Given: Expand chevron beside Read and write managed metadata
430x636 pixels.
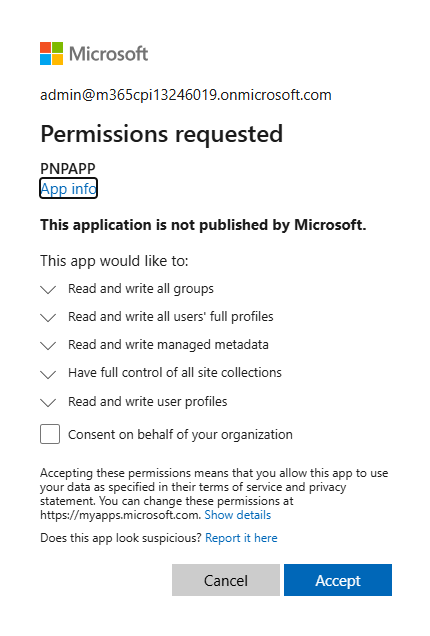Looking at the screenshot, I should [48, 346].
